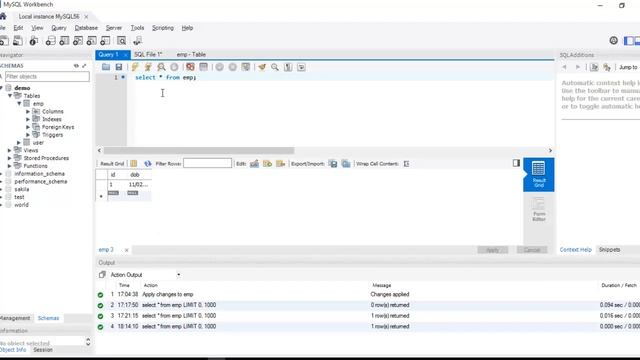640x360 pixels.
Task: Switch to the SQL File 1* tab
Action: (148, 54)
